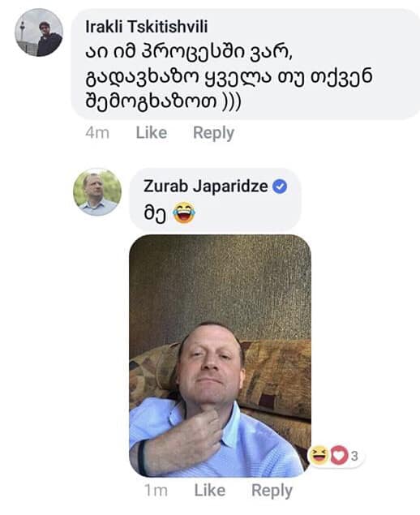Click the Haha reaction icon on the photo
Viewport: 420px width, 515px height.
coord(319,455)
